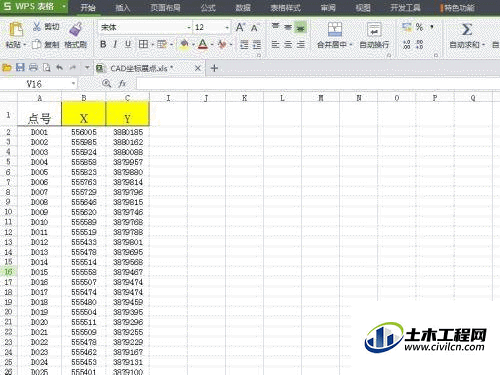Click the Merge and Center icon
Viewport: 500px width, 375px height.
335,29
